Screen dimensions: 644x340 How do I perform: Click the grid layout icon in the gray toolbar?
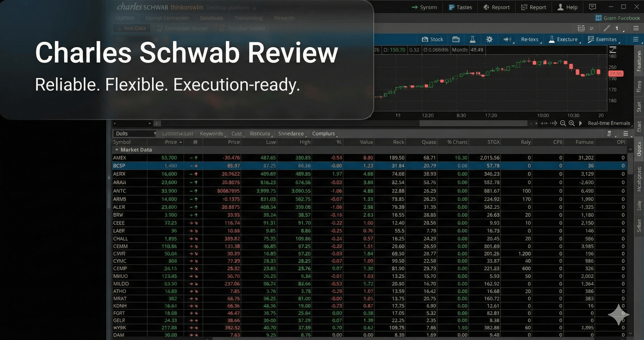click(581, 28)
